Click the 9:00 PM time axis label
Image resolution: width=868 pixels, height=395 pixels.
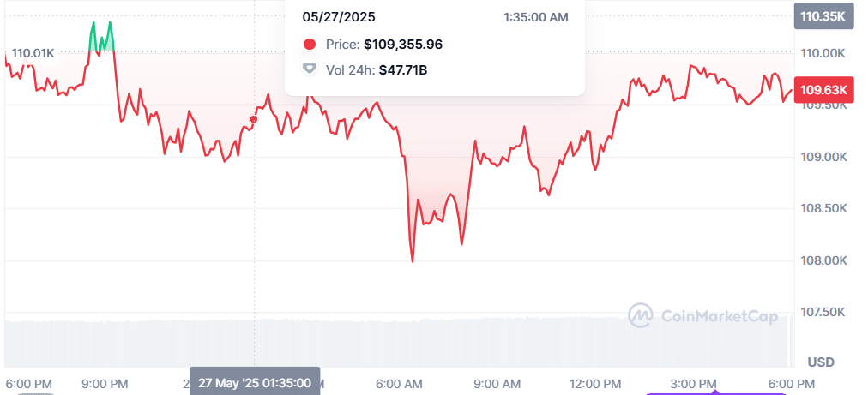tap(104, 382)
